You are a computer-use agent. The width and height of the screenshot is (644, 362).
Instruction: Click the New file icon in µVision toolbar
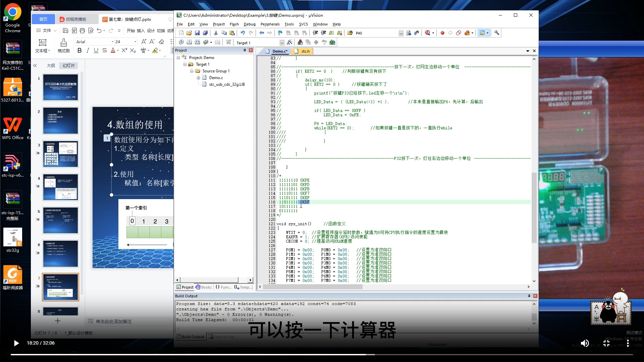pyautogui.click(x=181, y=33)
